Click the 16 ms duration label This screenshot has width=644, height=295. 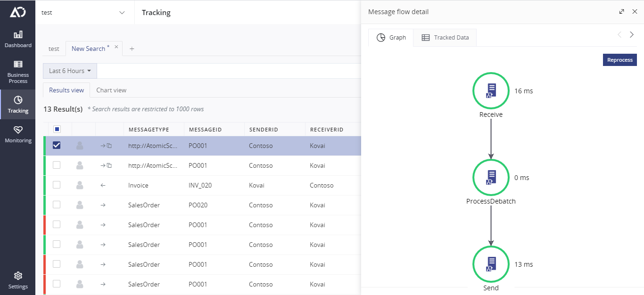tap(524, 91)
